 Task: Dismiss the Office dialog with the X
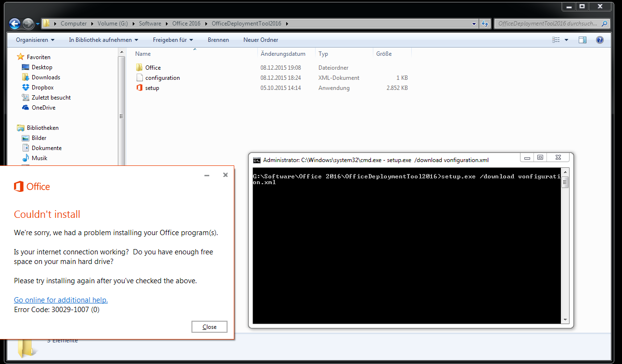coord(225,175)
